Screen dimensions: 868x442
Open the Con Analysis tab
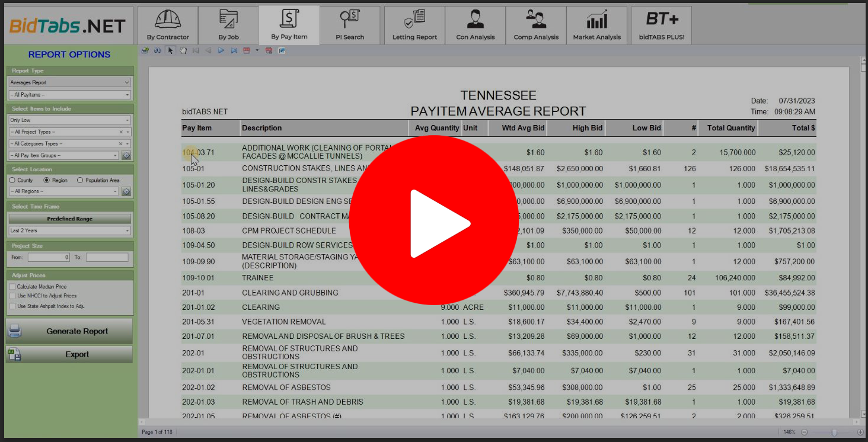click(475, 25)
